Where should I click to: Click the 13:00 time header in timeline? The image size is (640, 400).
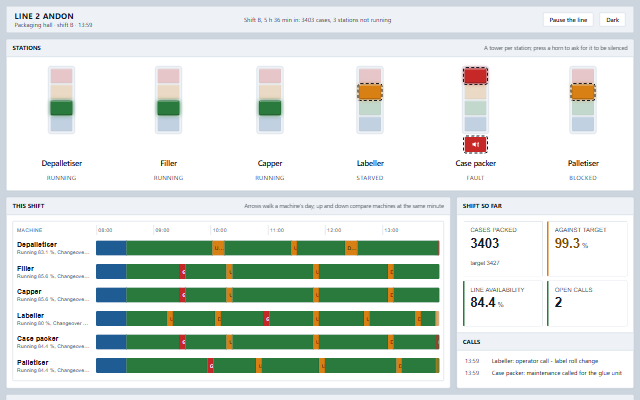391,230
